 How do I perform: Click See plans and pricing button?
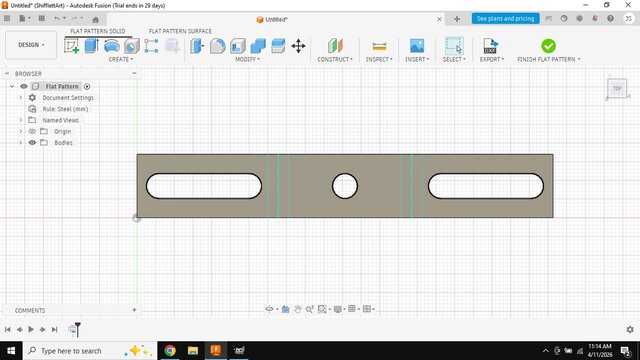[505, 18]
